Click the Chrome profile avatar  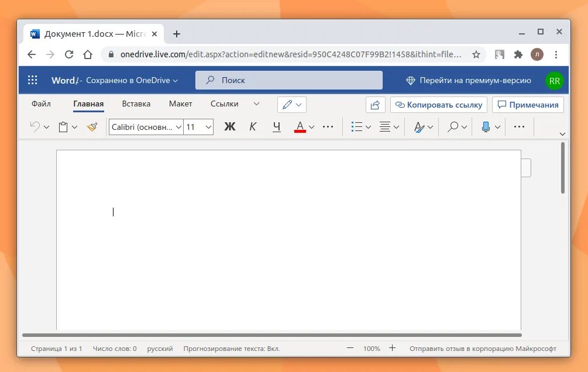pyautogui.click(x=537, y=54)
